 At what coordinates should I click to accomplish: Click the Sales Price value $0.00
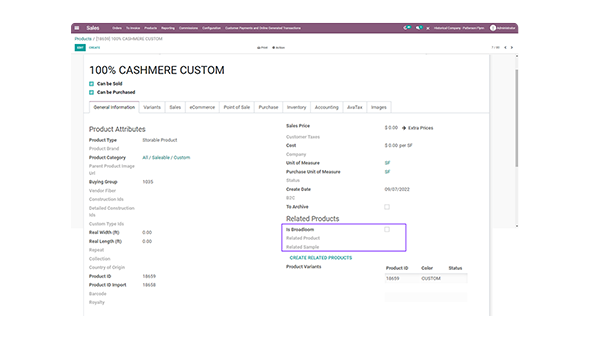[x=391, y=128]
